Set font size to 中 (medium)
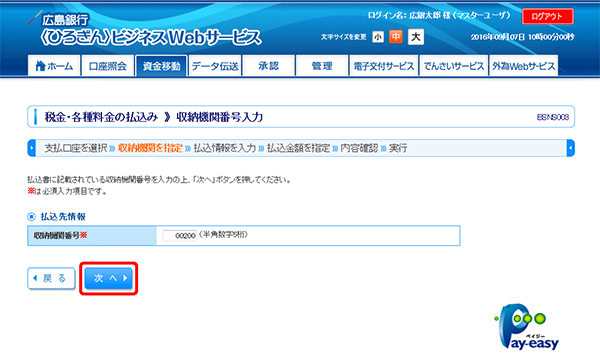The height and width of the screenshot is (363, 600). pos(396,37)
